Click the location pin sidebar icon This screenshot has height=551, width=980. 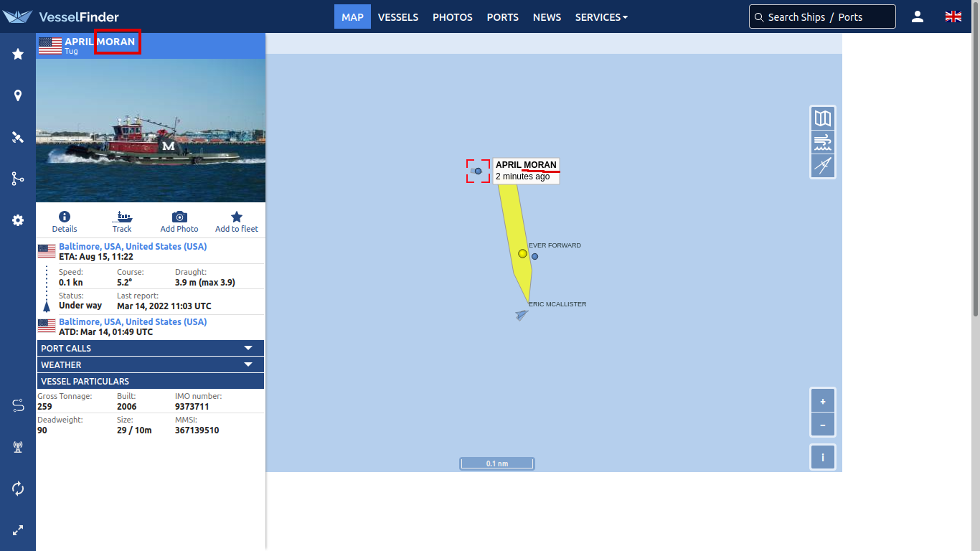pyautogui.click(x=18, y=95)
